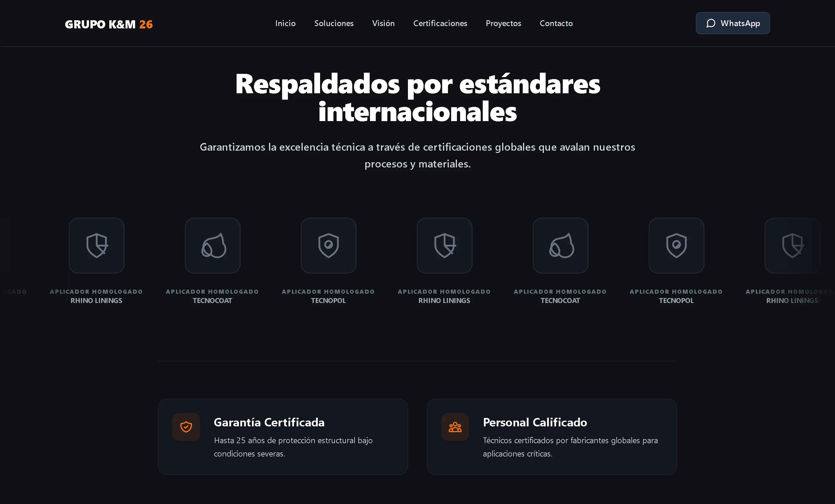This screenshot has width=835, height=504.
Task: Click the orange people icon for Personal Calificado
Action: (x=455, y=427)
